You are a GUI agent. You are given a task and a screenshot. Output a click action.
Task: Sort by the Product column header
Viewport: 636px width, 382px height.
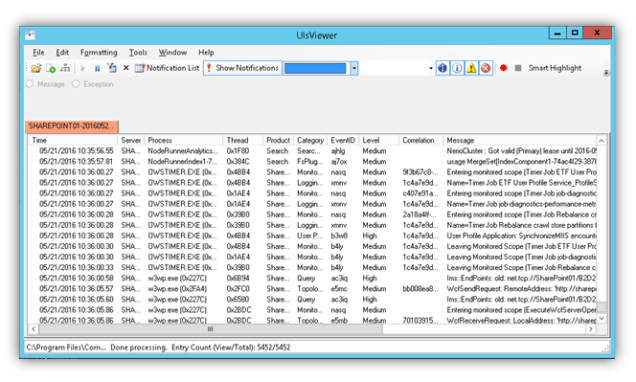click(278, 140)
